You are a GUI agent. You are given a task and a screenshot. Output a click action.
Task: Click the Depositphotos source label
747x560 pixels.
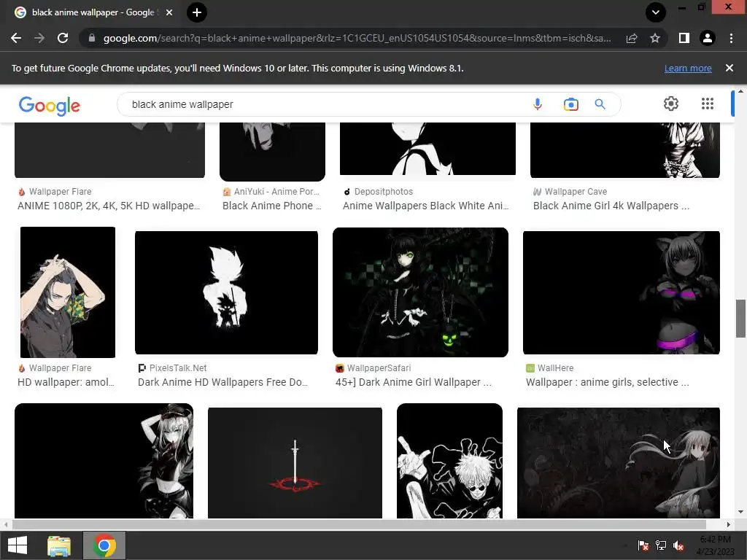tap(384, 192)
